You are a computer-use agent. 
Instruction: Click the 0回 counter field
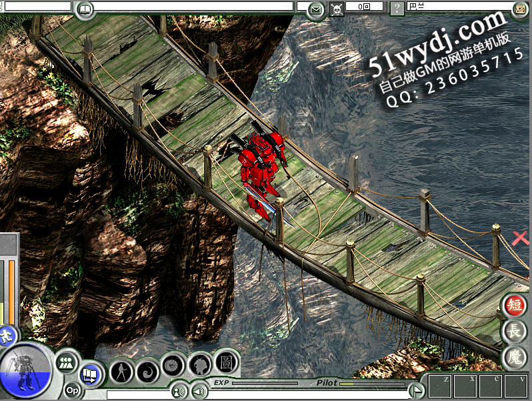tap(364, 6)
